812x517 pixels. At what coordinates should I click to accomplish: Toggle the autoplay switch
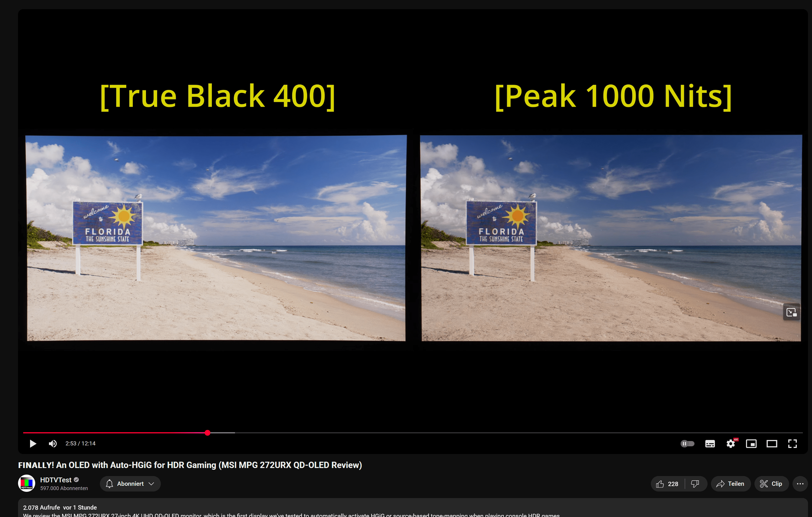687,443
